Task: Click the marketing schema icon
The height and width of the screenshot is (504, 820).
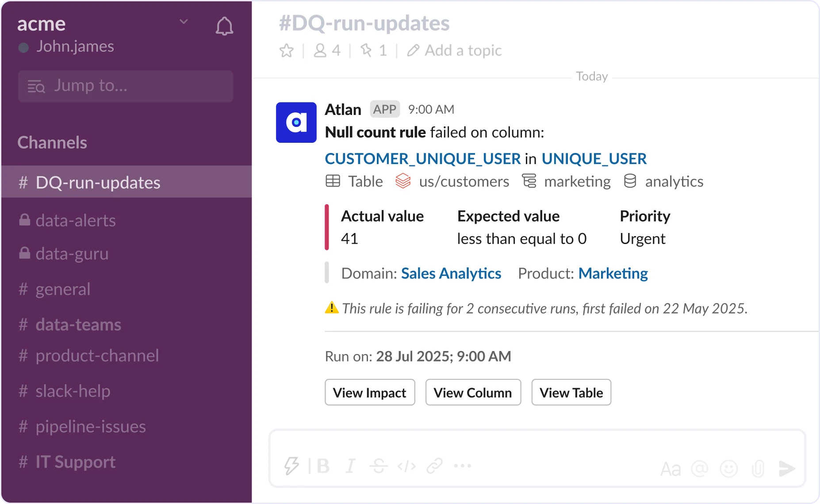Action: (x=529, y=181)
